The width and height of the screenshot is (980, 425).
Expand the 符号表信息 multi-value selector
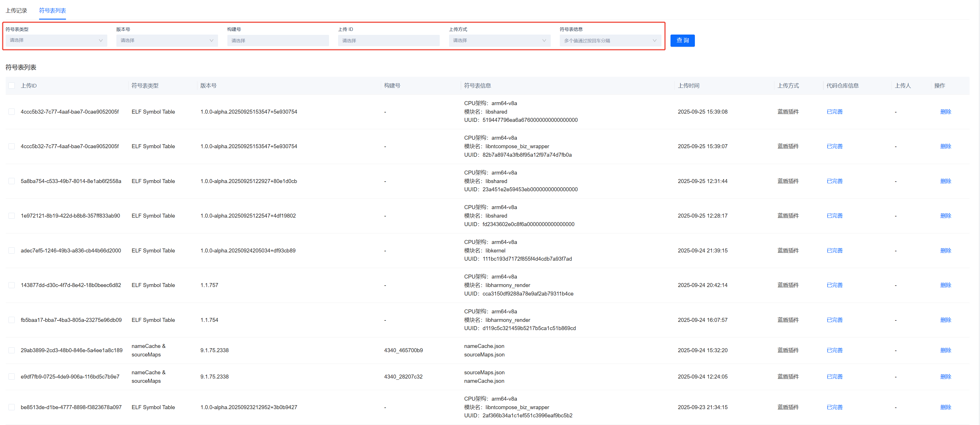pyautogui.click(x=610, y=40)
